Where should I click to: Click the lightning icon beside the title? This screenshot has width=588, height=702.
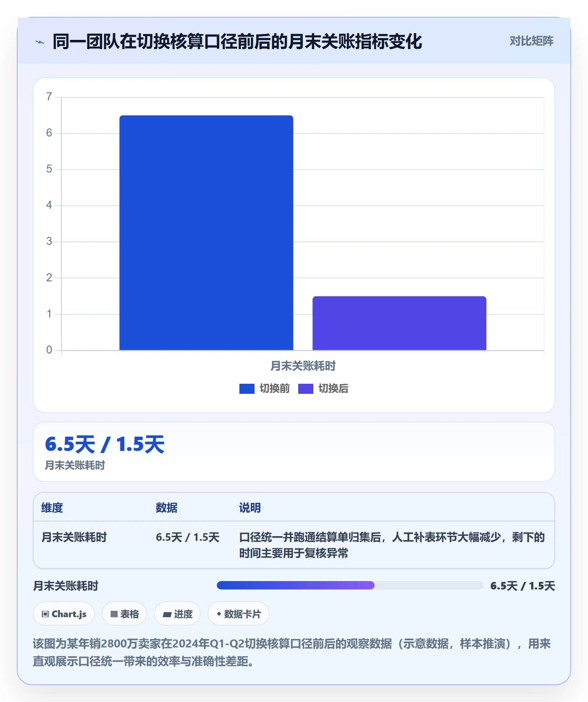coord(40,42)
